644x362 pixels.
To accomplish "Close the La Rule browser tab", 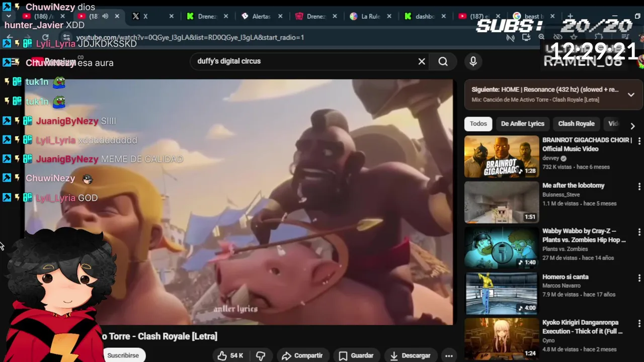I will pos(389,16).
